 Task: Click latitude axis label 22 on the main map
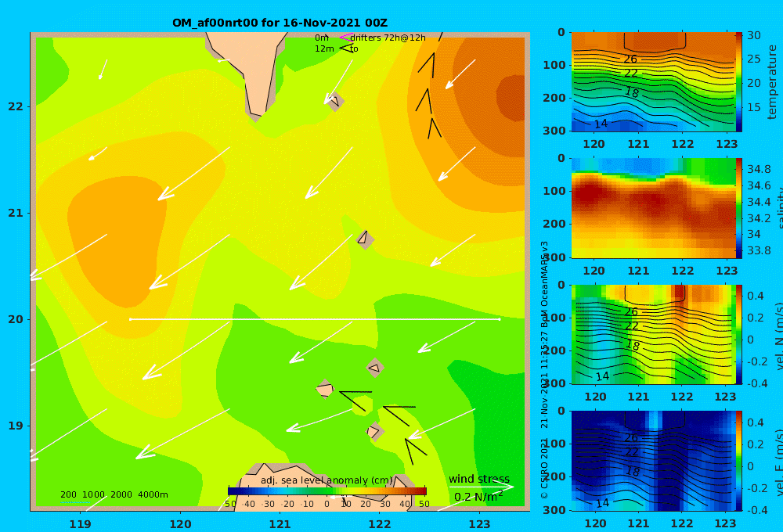coord(16,106)
